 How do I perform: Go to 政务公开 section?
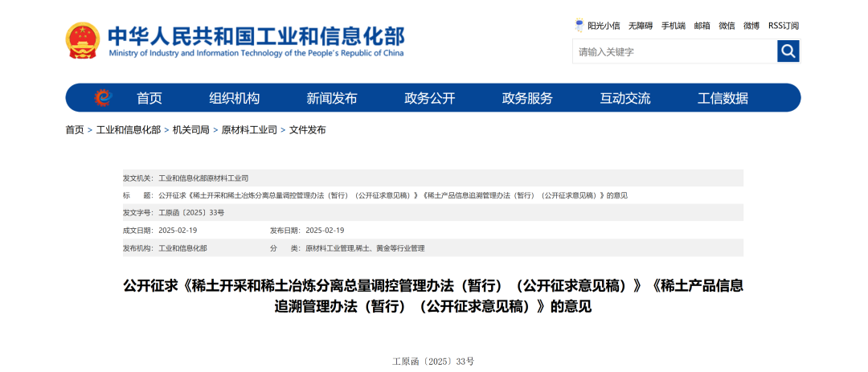pyautogui.click(x=430, y=98)
